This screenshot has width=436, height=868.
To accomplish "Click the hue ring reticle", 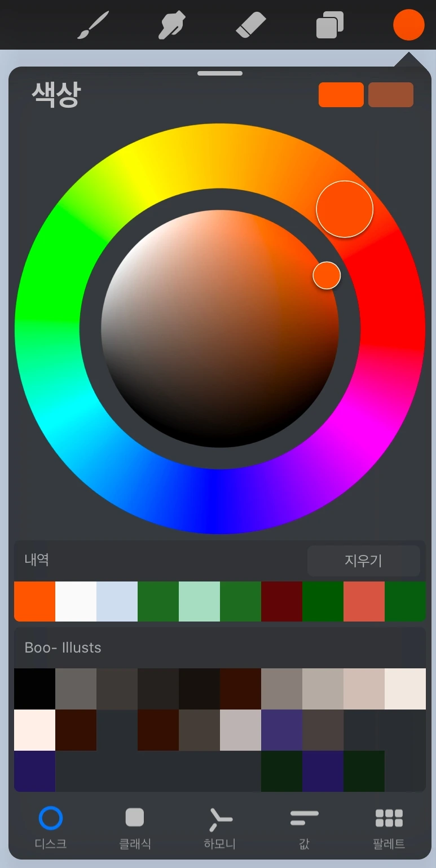I will click(345, 209).
